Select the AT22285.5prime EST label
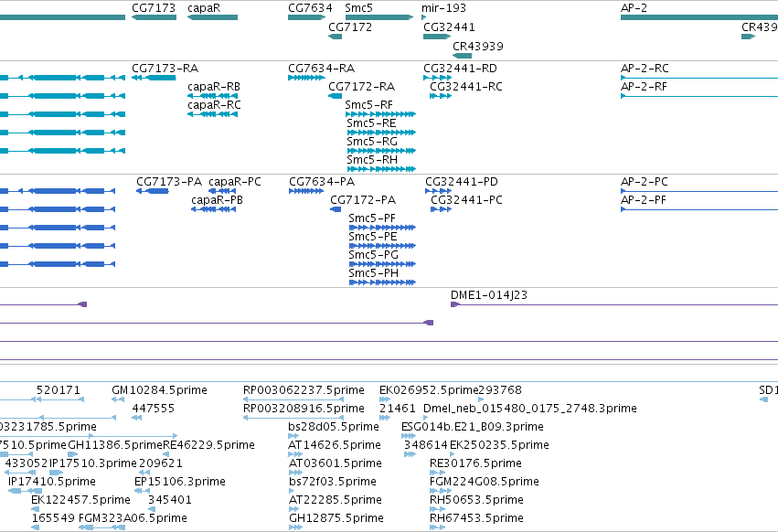The height and width of the screenshot is (532, 778). tap(336, 500)
